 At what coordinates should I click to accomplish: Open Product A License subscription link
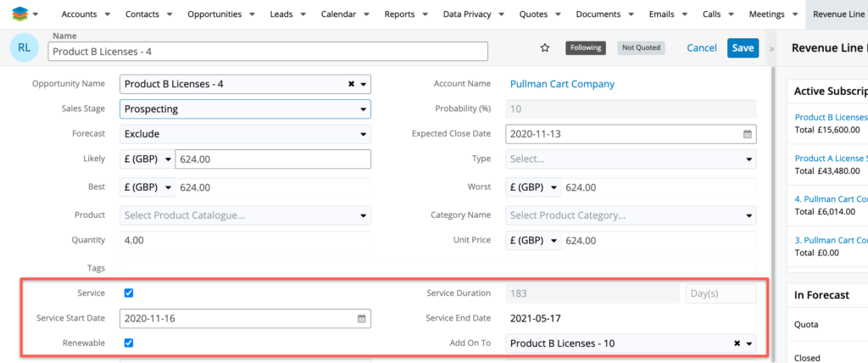831,158
